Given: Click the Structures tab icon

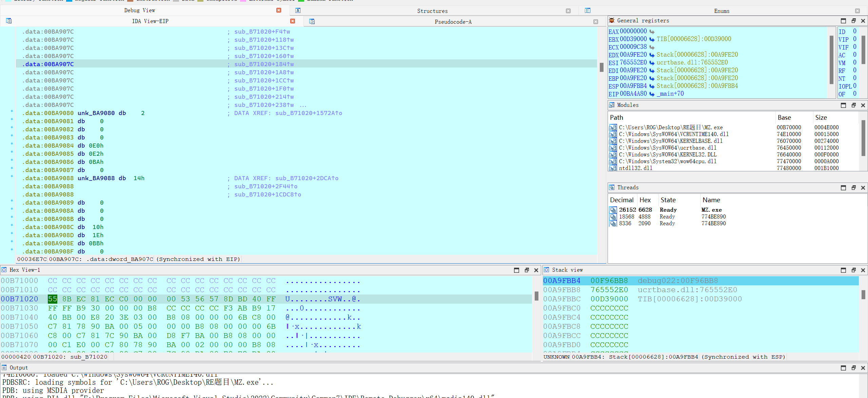Looking at the screenshot, I should [x=298, y=11].
